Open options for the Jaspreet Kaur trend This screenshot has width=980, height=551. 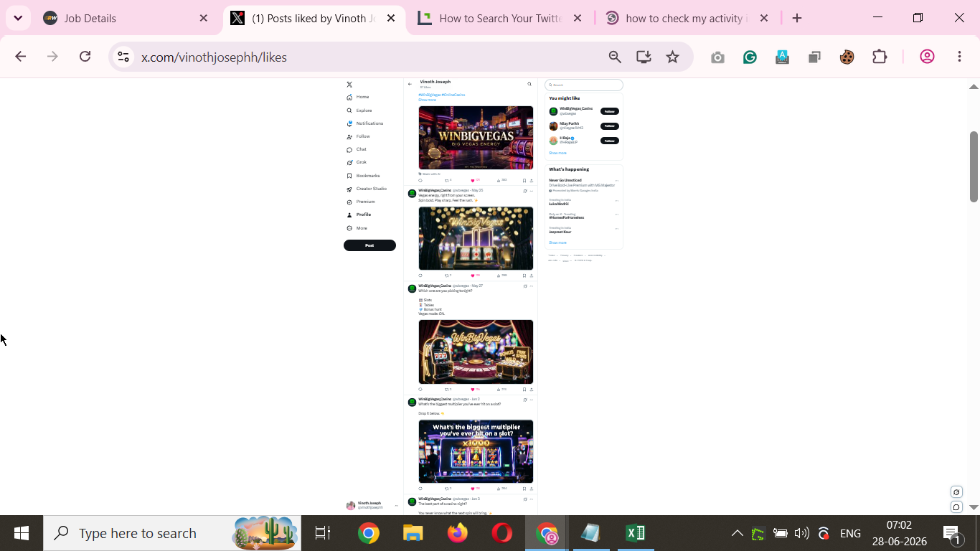tap(617, 229)
